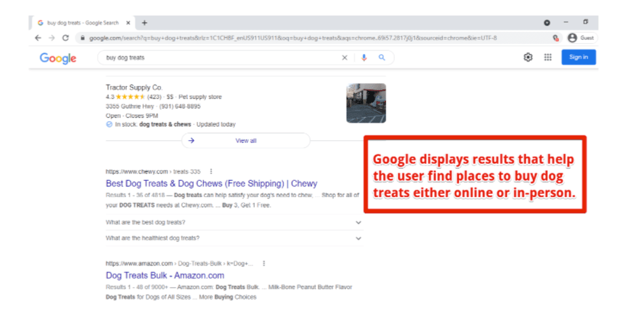
Task: Click the arrow icon beside View all
Action: point(192,140)
